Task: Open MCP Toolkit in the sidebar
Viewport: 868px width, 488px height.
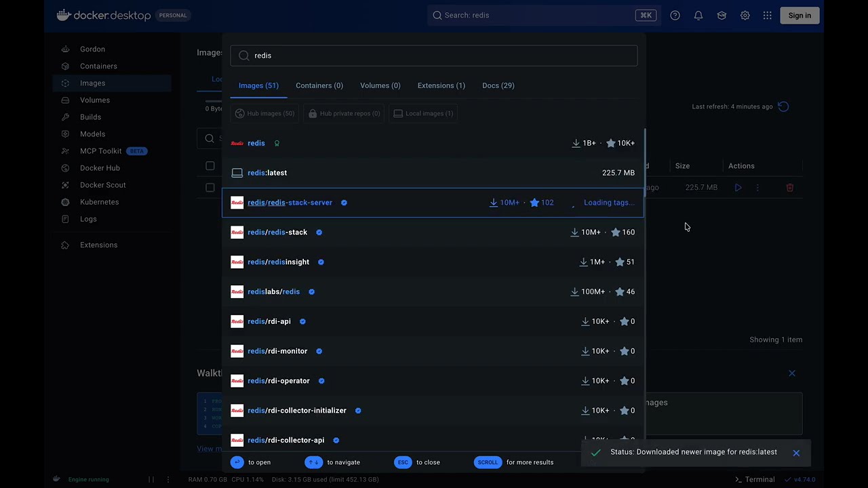Action: 100,151
